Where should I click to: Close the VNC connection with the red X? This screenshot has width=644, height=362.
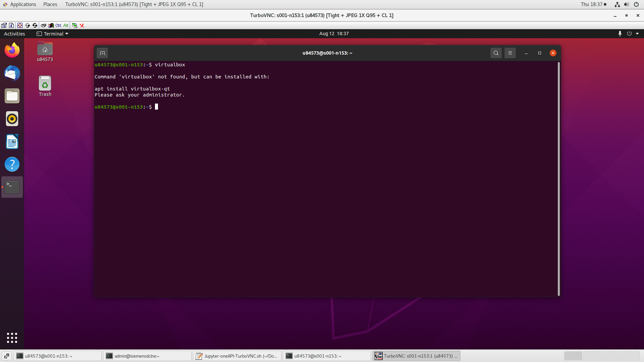82,25
